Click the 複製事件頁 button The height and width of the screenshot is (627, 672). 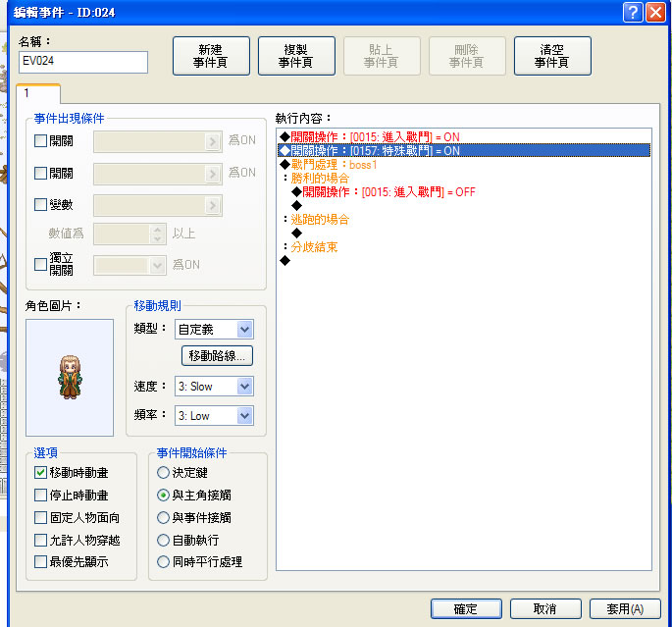(x=296, y=56)
